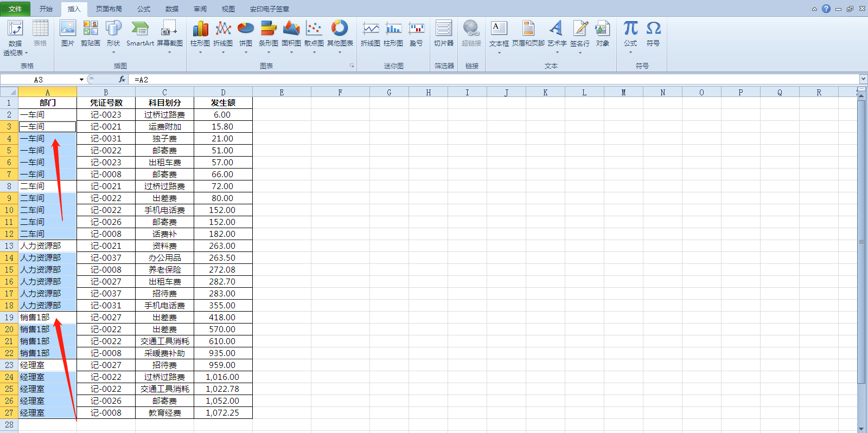Switch to the 数据 (Data) tab
The width and height of the screenshot is (868, 433).
click(x=172, y=9)
